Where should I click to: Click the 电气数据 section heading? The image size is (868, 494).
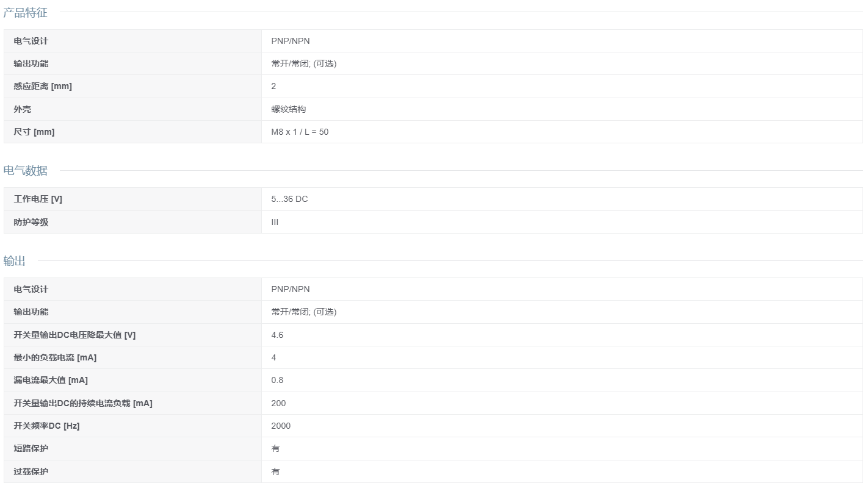25,171
